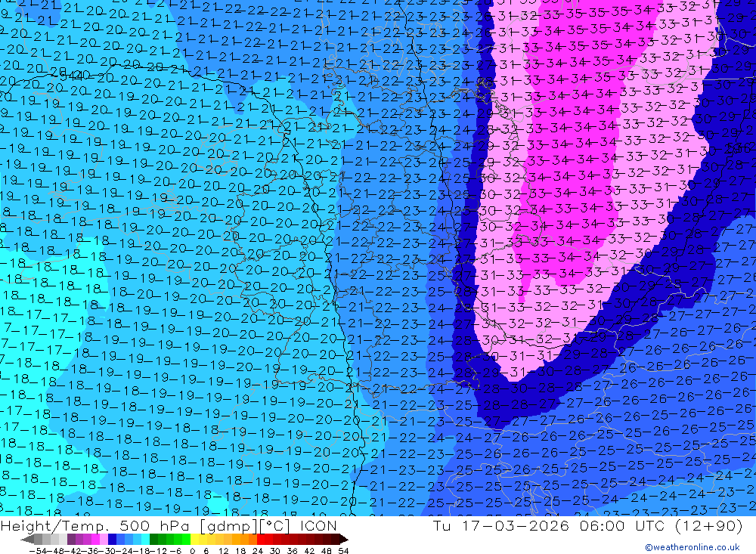
Task: Click the -24 legend scale label
Action: [124, 551]
